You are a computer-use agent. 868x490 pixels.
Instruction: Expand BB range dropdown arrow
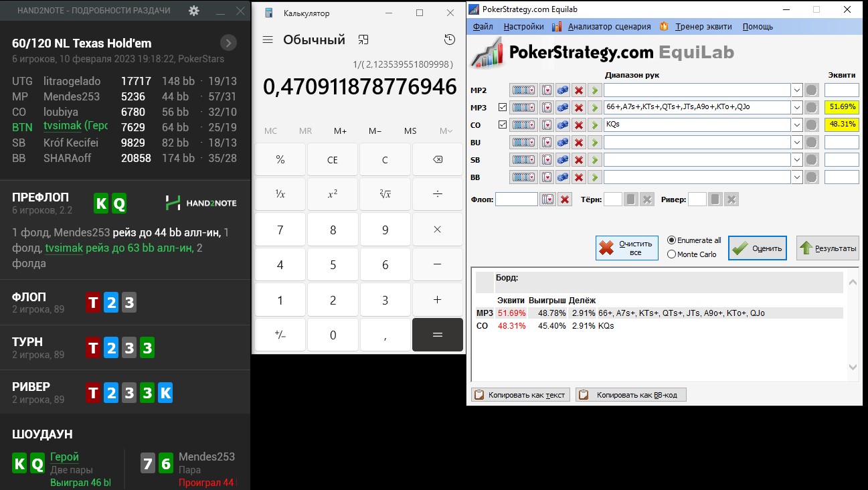coord(796,177)
